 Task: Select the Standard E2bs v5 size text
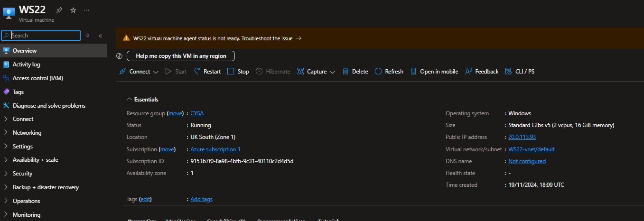click(561, 125)
